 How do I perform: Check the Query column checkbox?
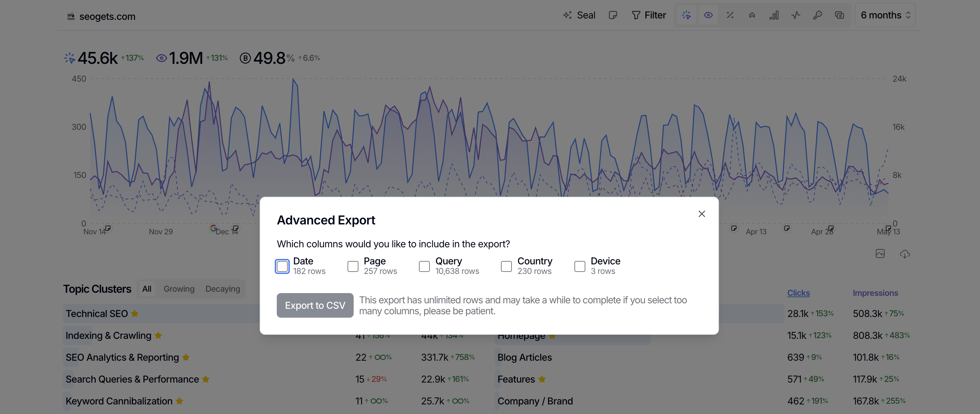pos(424,266)
